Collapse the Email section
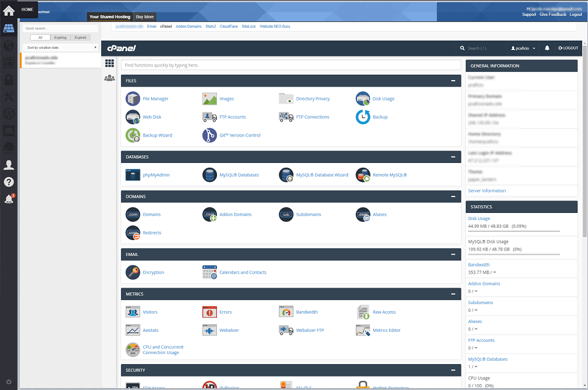 click(453, 254)
